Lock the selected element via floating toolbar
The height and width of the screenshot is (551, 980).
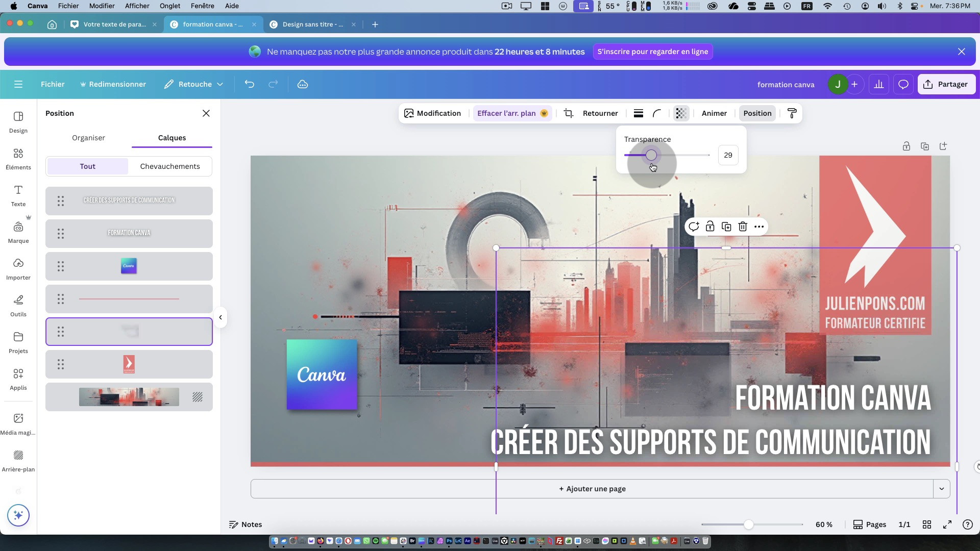710,227
